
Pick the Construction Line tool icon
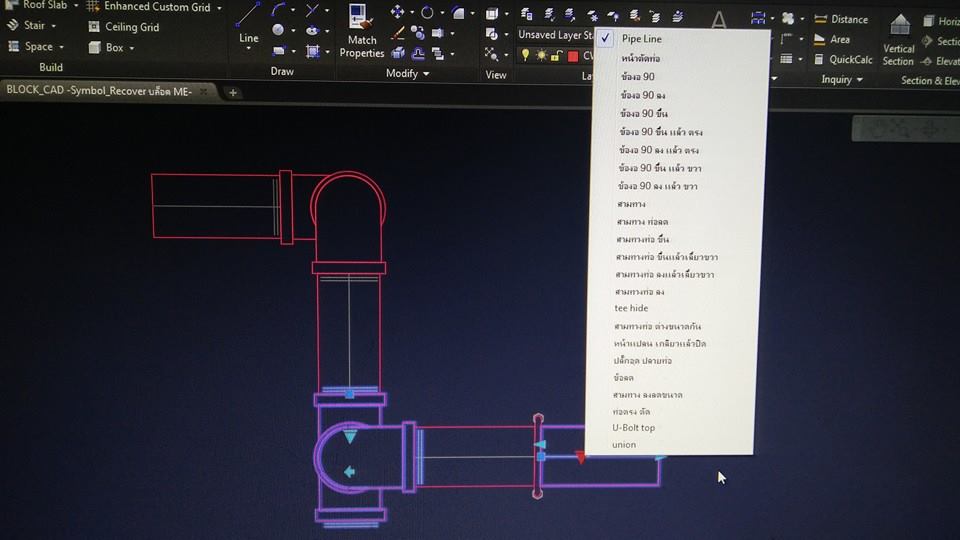click(x=312, y=10)
